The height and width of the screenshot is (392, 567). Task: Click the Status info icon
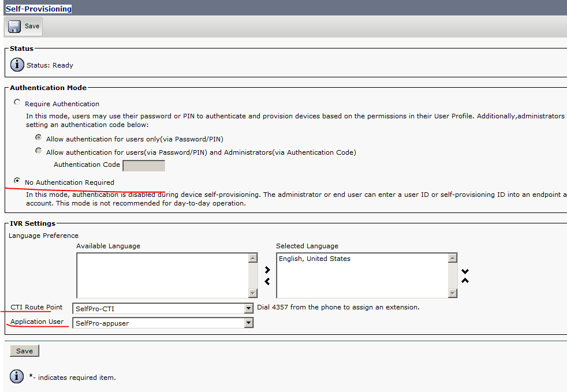point(17,65)
